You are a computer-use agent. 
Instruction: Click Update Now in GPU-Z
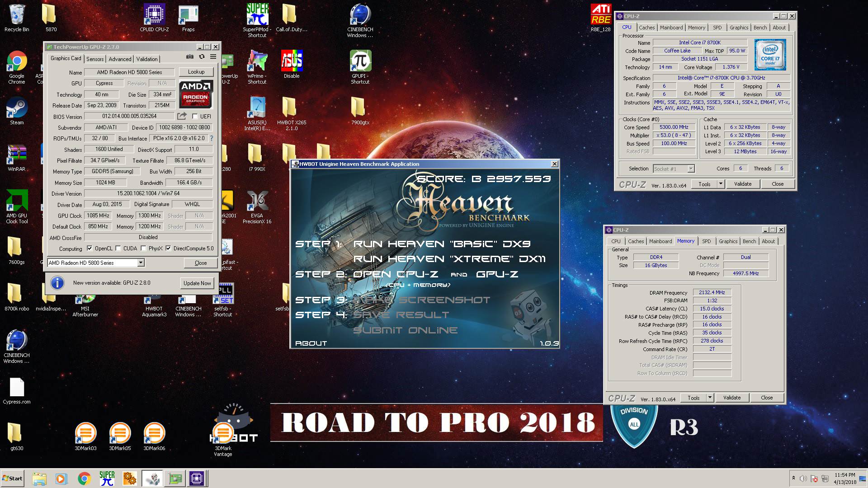point(197,283)
